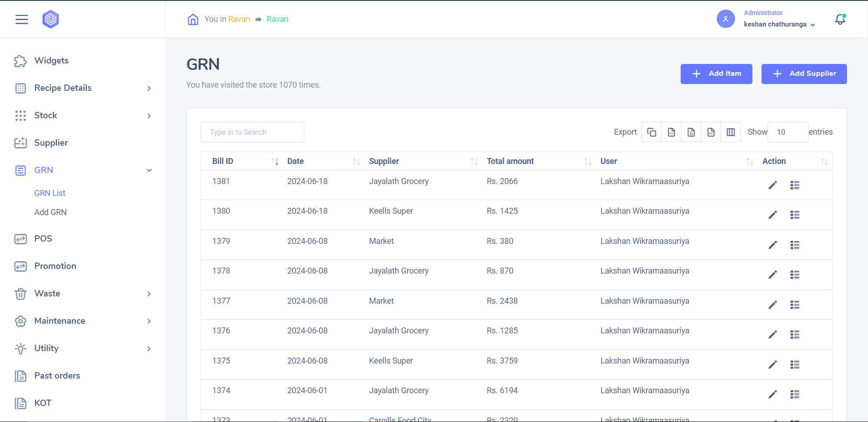Click the copy to clipboard export icon
Viewport: 868px width, 422px height.
pos(651,132)
